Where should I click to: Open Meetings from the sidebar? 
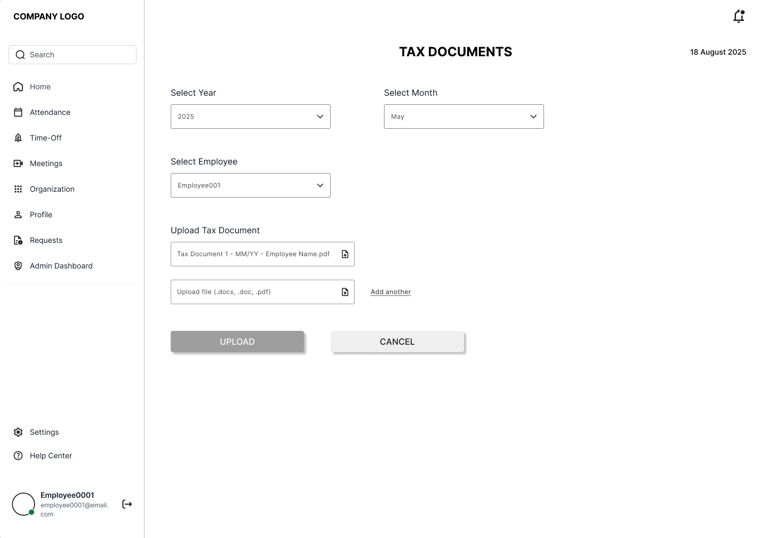(x=46, y=163)
